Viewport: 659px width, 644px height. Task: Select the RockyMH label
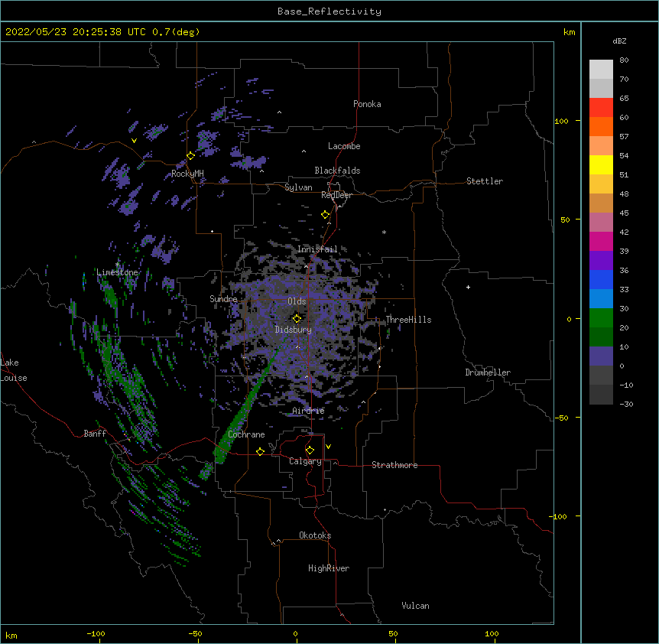click(x=187, y=174)
